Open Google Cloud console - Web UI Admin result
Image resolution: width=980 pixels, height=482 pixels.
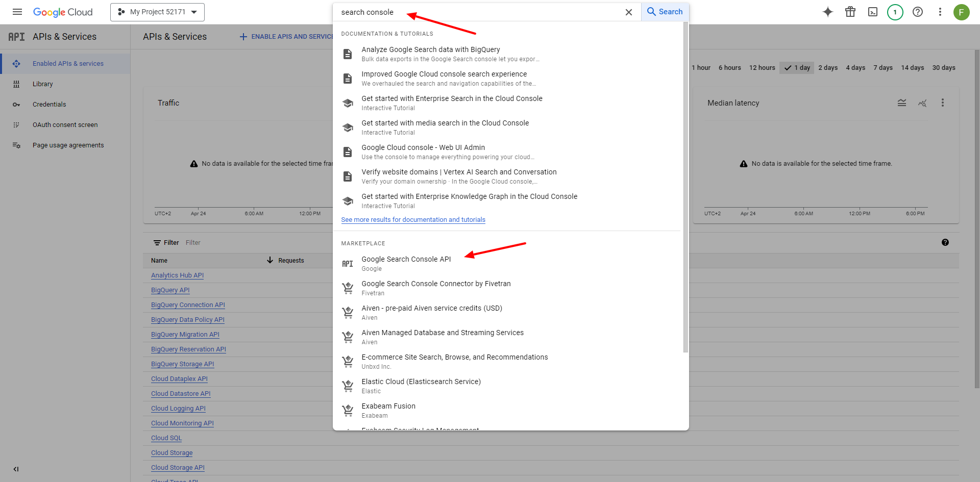click(x=508, y=151)
